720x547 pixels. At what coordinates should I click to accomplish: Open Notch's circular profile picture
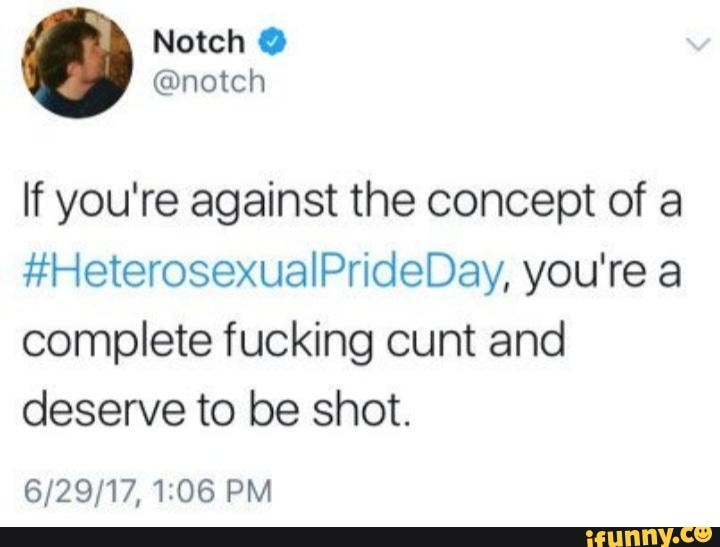pyautogui.click(x=77, y=63)
